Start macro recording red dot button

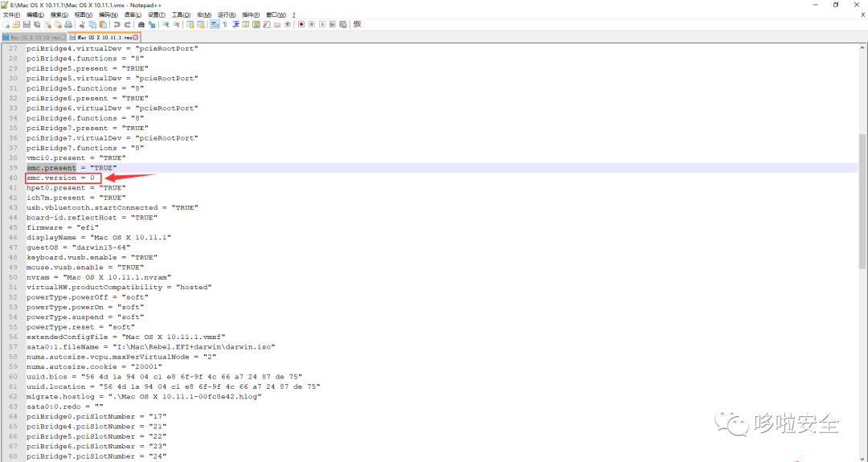(301, 24)
